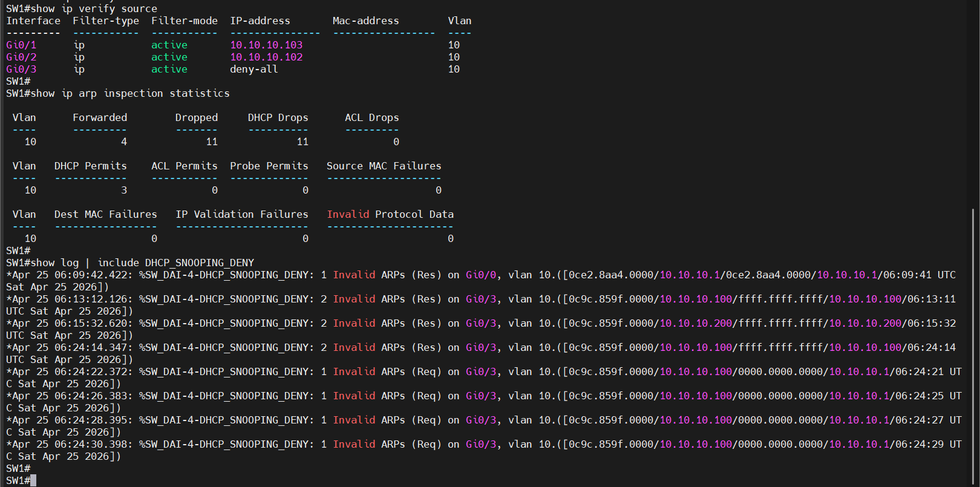Click IP address 10.10.10.103

[266, 45]
